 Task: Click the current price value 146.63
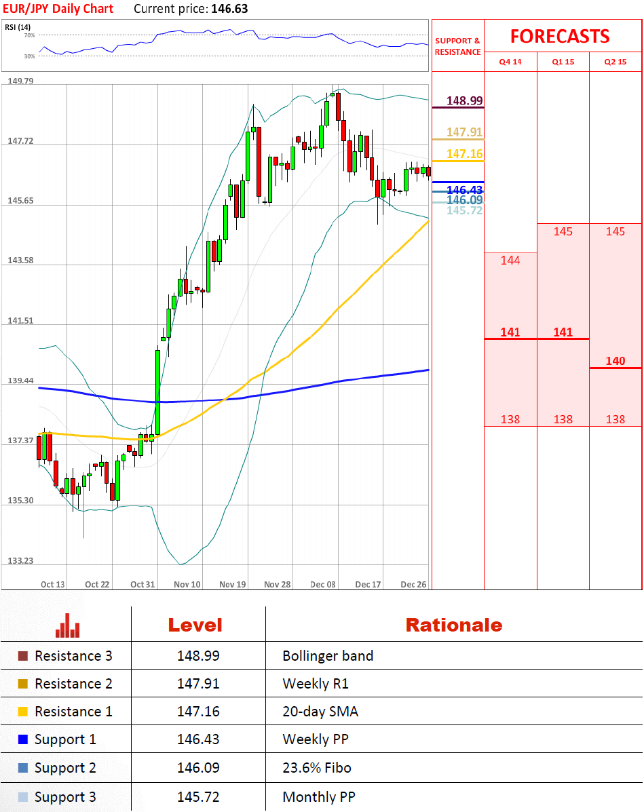click(229, 9)
